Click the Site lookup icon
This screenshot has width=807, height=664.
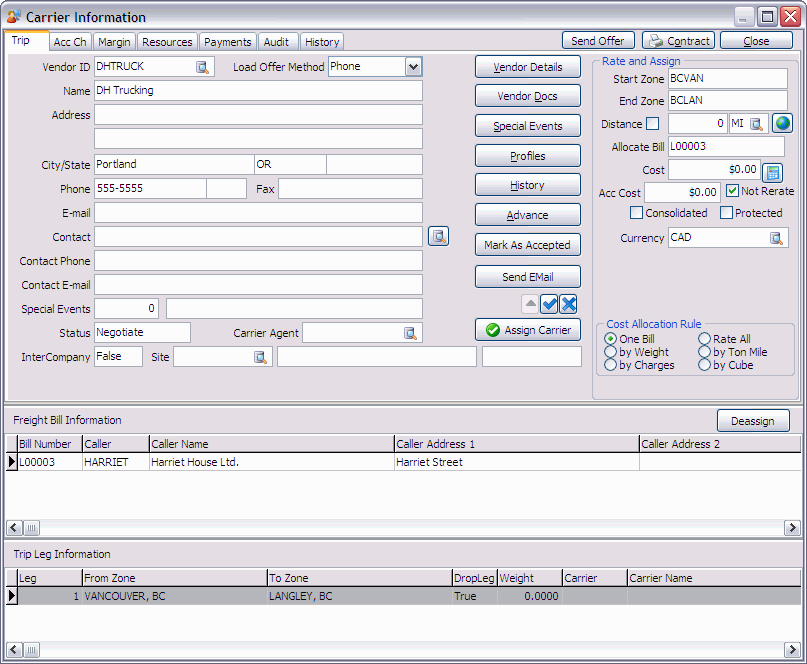pyautogui.click(x=260, y=357)
